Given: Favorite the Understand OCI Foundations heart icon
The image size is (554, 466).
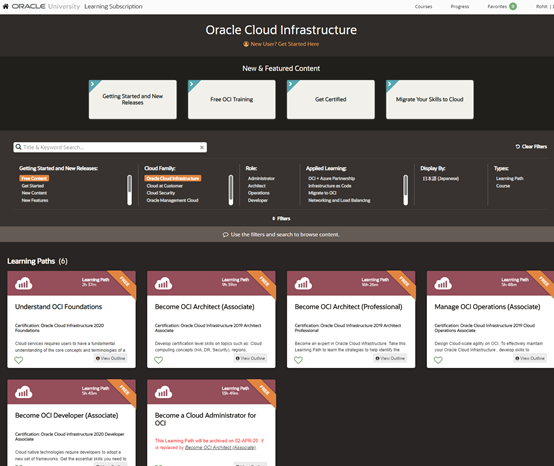Looking at the screenshot, I should (x=18, y=360).
